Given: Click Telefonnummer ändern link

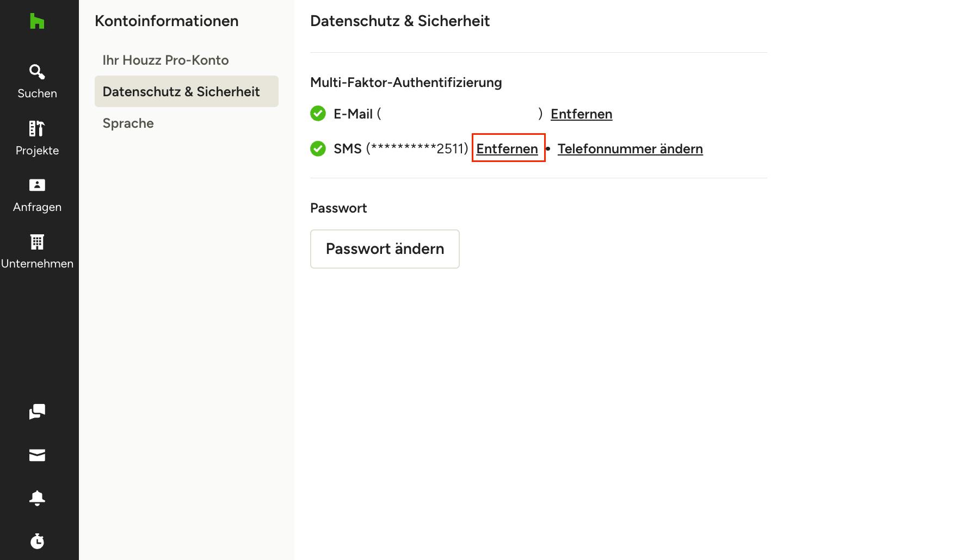Looking at the screenshot, I should coord(630,148).
